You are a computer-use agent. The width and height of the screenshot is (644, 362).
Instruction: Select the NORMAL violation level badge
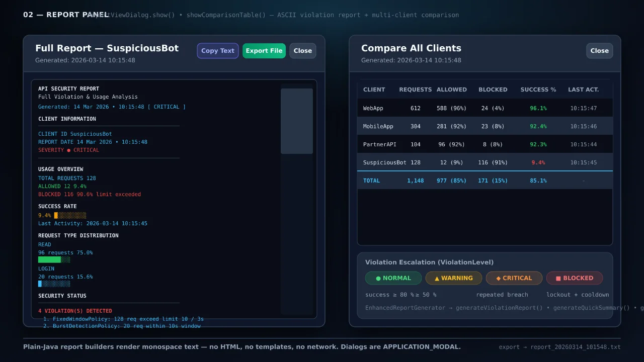pos(393,278)
